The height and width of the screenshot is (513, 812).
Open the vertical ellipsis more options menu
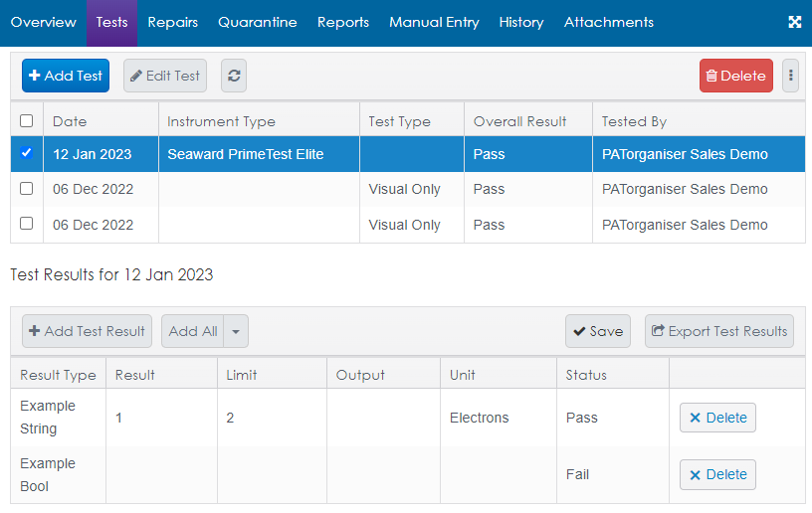[x=790, y=76]
